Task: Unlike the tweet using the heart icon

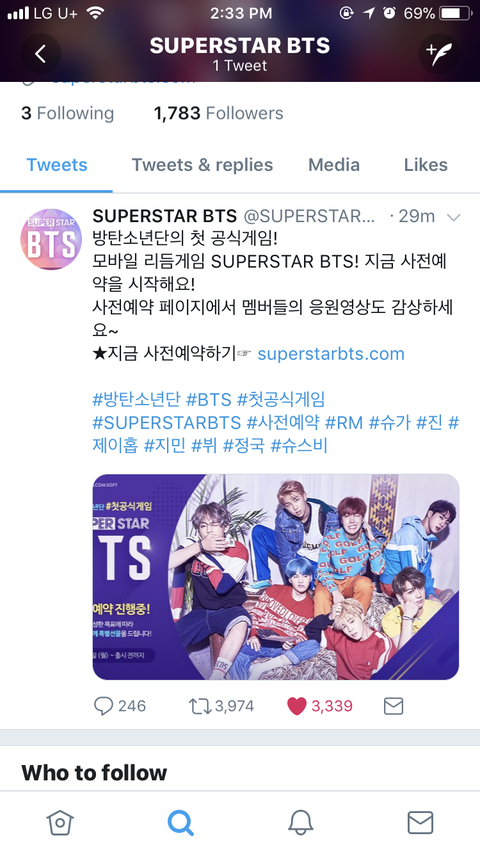Action: pyautogui.click(x=296, y=706)
